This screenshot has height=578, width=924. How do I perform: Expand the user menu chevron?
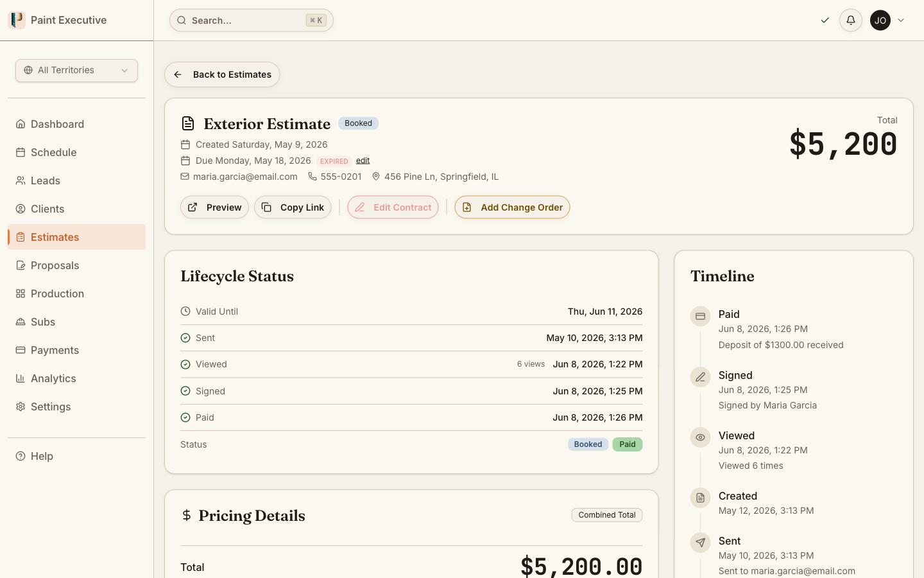(901, 21)
